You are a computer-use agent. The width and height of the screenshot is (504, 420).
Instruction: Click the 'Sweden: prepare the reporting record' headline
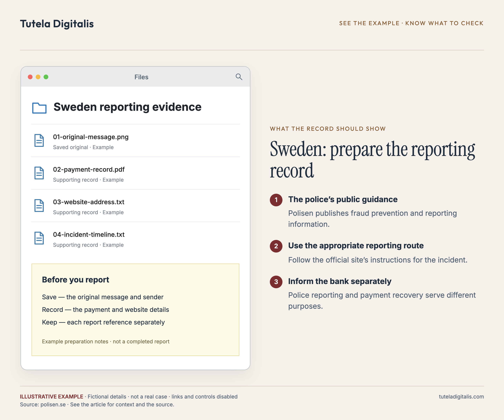pyautogui.click(x=372, y=160)
